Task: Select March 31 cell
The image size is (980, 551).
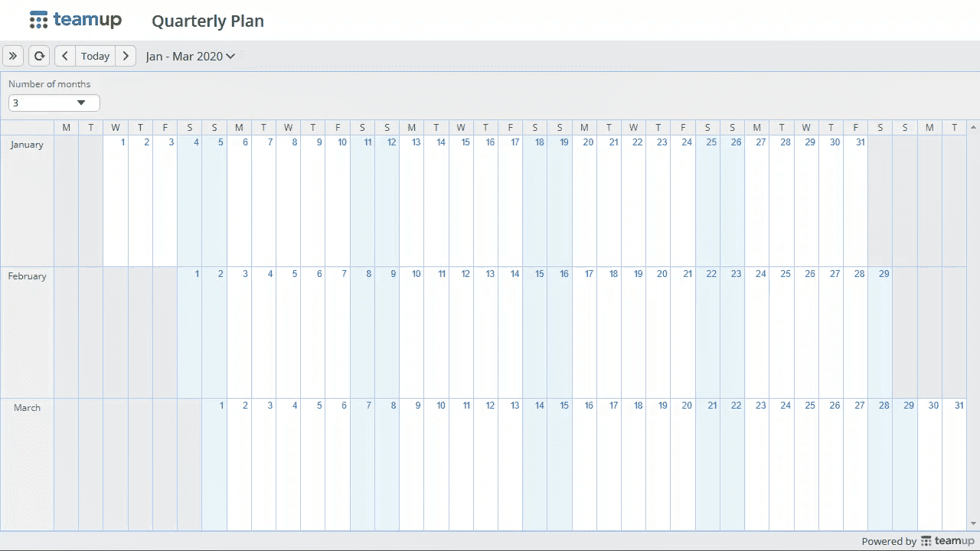Action: tap(955, 464)
